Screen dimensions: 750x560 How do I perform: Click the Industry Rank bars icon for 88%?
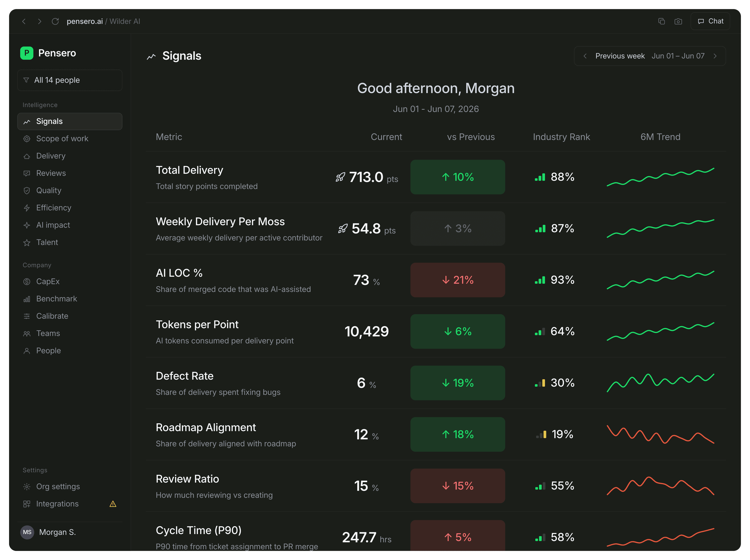540,177
